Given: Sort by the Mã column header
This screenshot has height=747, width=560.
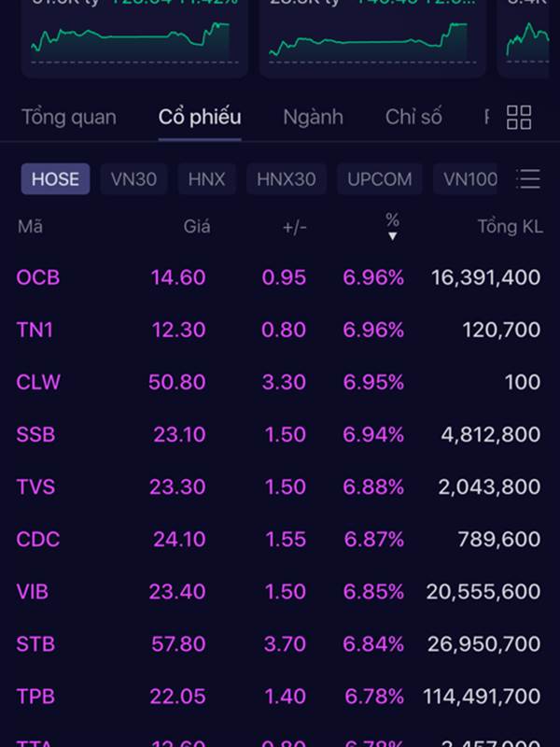Looking at the screenshot, I should point(30,226).
